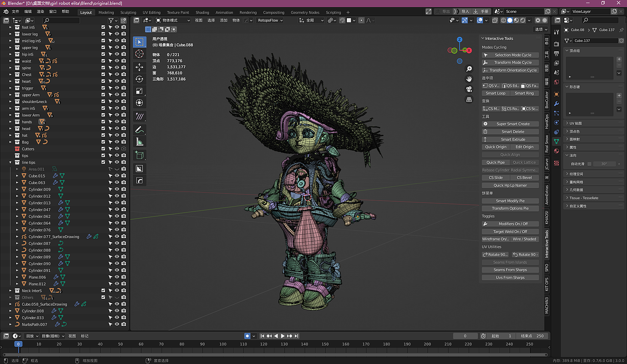627x364 pixels.
Task: Select the Move tool in the viewport toolbar
Action: tap(140, 67)
